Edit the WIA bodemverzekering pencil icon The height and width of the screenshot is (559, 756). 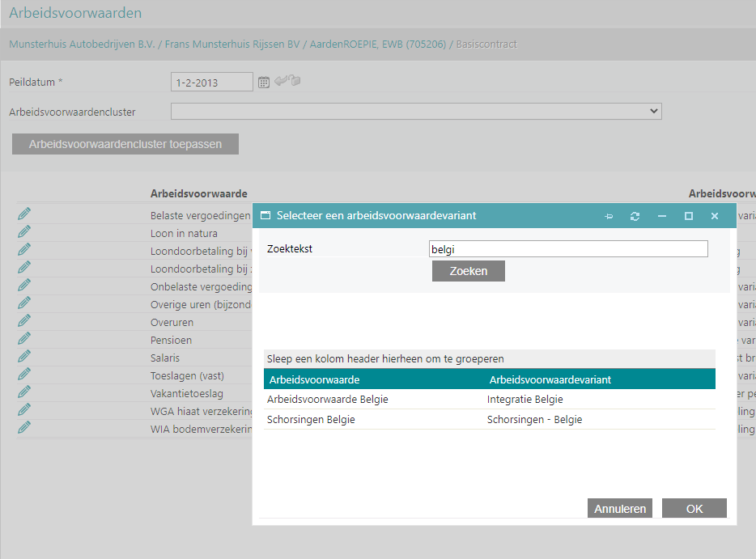click(24, 427)
